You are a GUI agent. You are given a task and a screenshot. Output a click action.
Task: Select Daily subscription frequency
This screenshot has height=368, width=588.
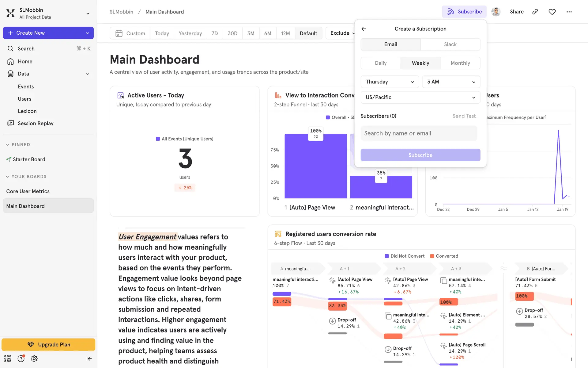[x=381, y=63]
